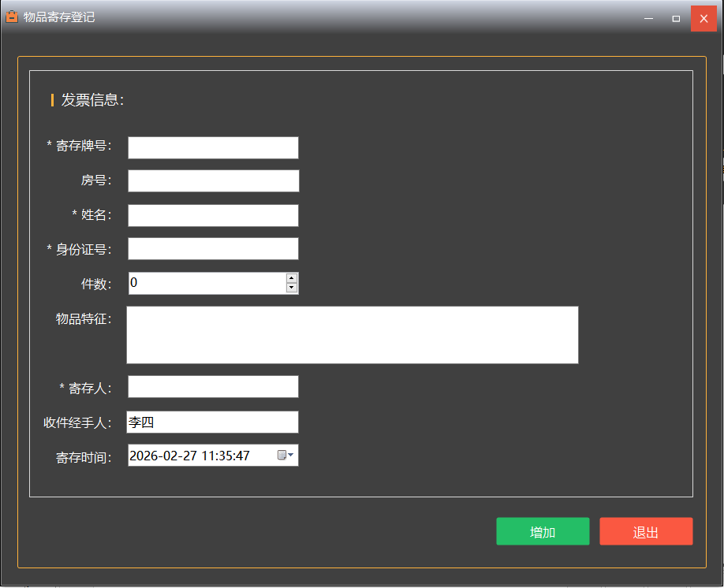
Task: Click the 收件经手人 field containing 李四
Action: tap(213, 422)
